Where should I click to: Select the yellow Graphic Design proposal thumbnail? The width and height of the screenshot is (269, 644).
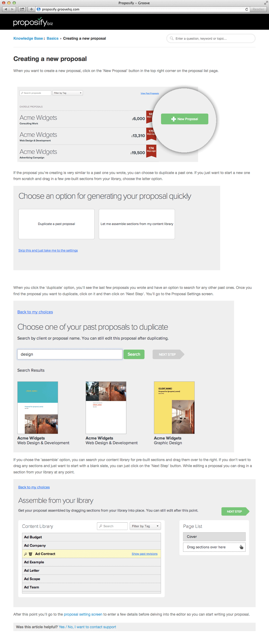click(x=174, y=407)
